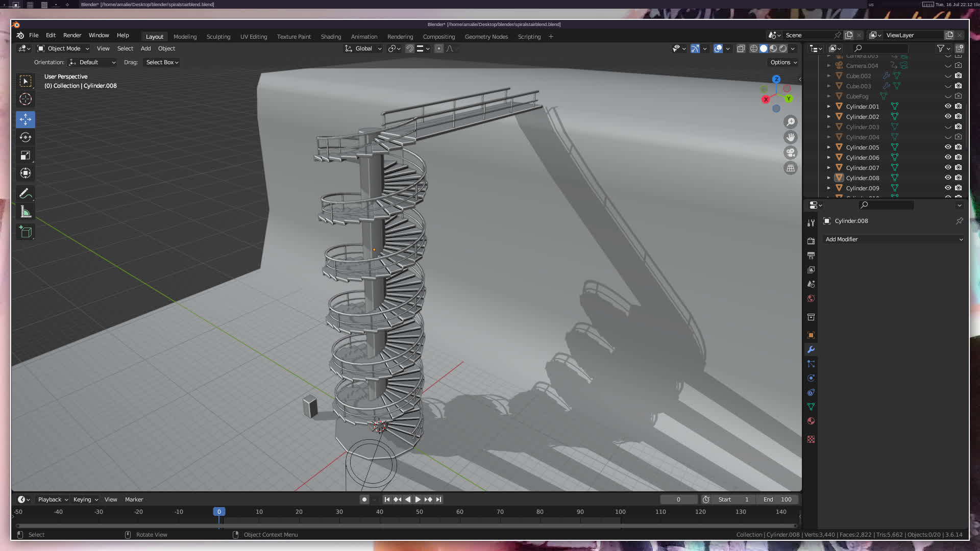The height and width of the screenshot is (551, 980).
Task: Pick the Measure tool
Action: click(26, 212)
